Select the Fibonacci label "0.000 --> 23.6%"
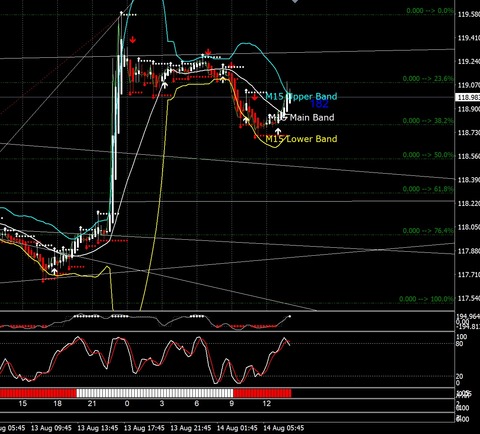Image resolution: width=480 pixels, height=434 pixels. pyautogui.click(x=428, y=79)
